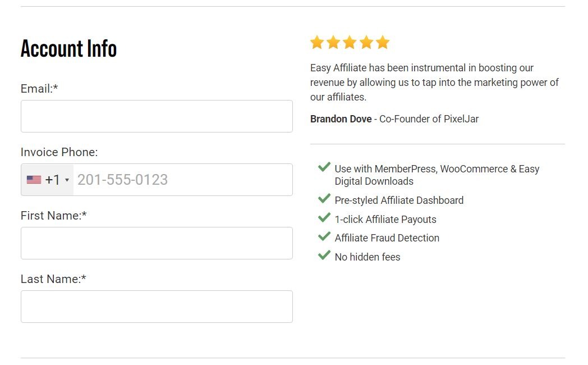The image size is (588, 365).
Task: Click the Affiliate Fraud Detection feature text
Action: pyautogui.click(x=387, y=238)
